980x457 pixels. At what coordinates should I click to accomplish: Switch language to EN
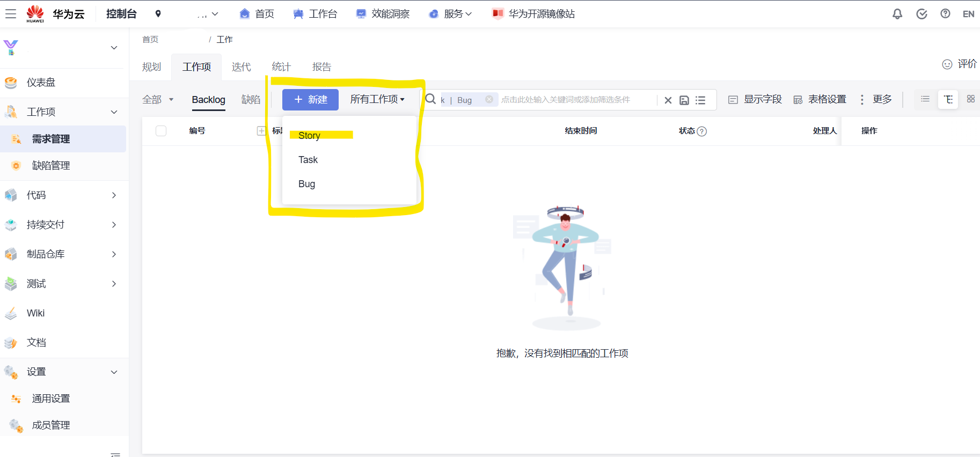pos(968,14)
